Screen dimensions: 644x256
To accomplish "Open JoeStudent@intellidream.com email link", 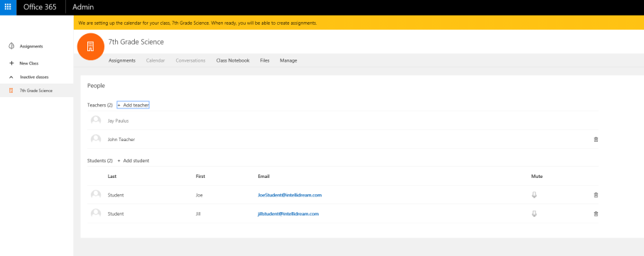I will click(x=290, y=195).
